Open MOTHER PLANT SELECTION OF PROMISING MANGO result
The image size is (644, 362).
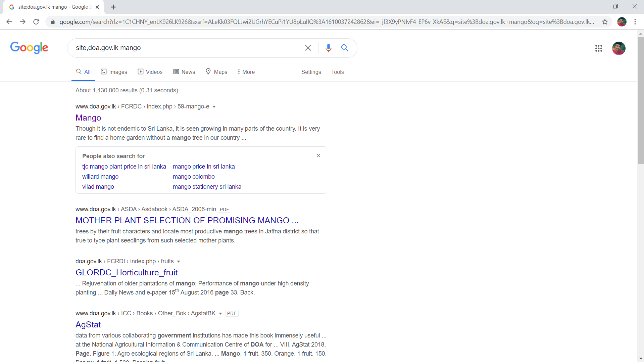point(187,220)
